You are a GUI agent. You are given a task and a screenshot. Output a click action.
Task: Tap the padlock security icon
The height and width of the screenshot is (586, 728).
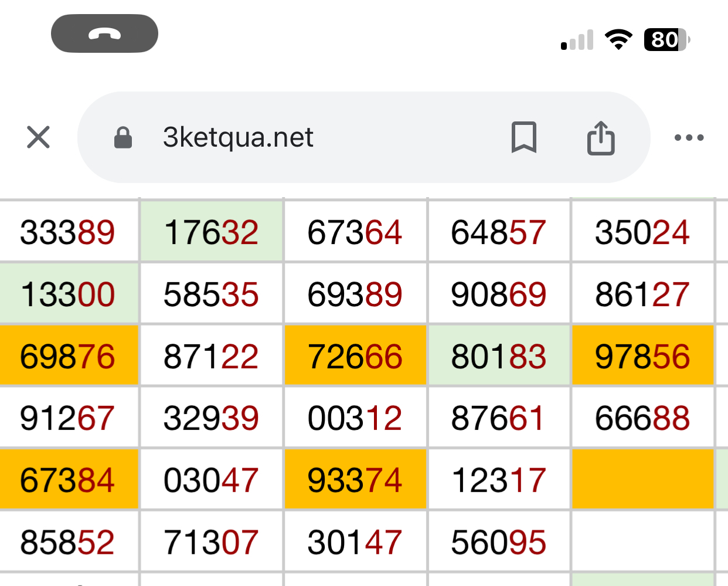click(123, 138)
